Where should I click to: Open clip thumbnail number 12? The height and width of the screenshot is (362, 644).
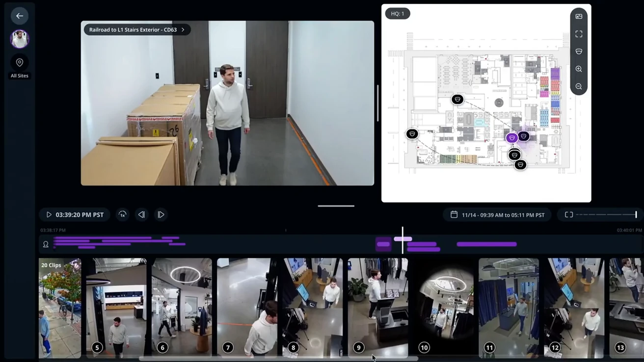574,308
